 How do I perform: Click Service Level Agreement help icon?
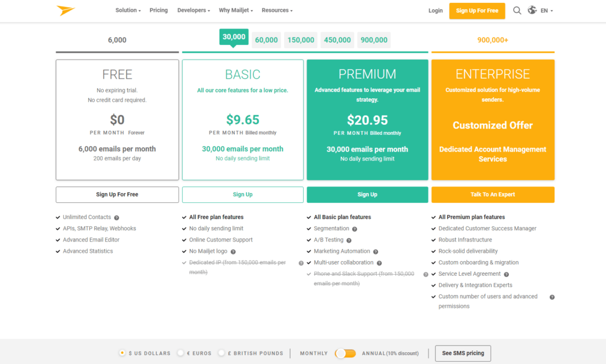[x=507, y=275]
